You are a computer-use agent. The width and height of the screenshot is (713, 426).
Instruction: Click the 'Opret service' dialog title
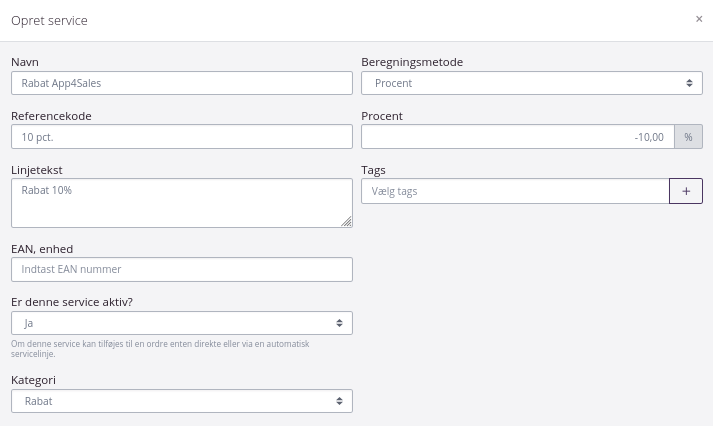click(49, 20)
